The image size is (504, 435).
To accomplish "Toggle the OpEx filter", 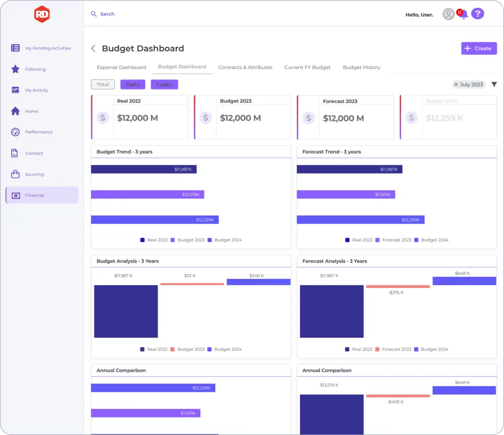I will coord(133,84).
